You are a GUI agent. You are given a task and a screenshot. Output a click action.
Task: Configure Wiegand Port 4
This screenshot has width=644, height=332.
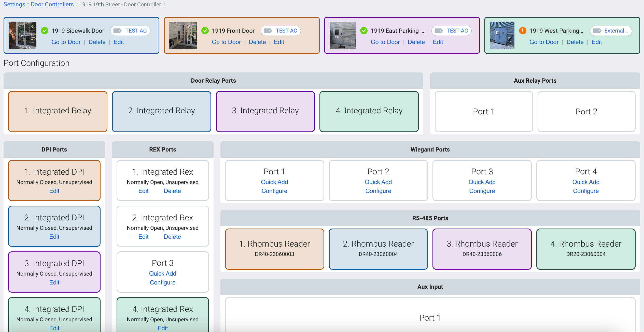586,191
